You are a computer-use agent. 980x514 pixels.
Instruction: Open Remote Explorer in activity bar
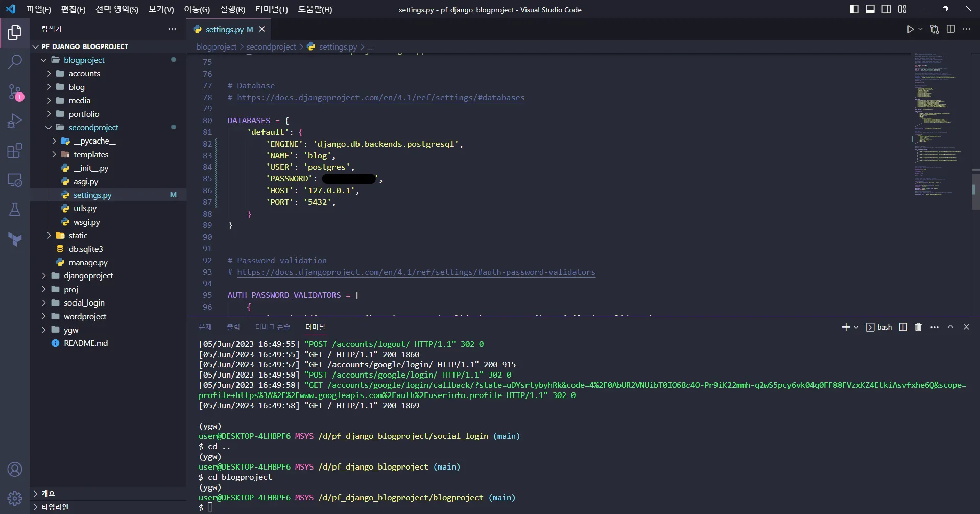coord(15,180)
